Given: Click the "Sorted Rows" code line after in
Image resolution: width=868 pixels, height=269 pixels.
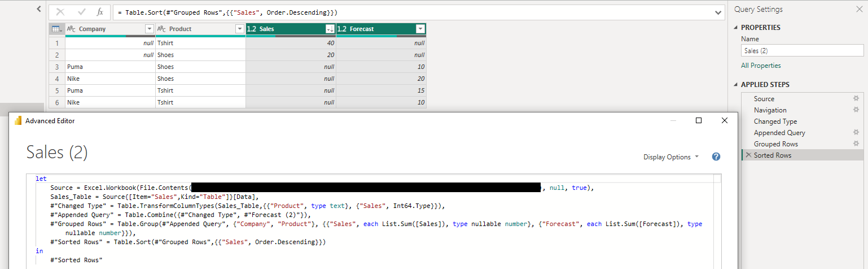Looking at the screenshot, I should click(76, 260).
